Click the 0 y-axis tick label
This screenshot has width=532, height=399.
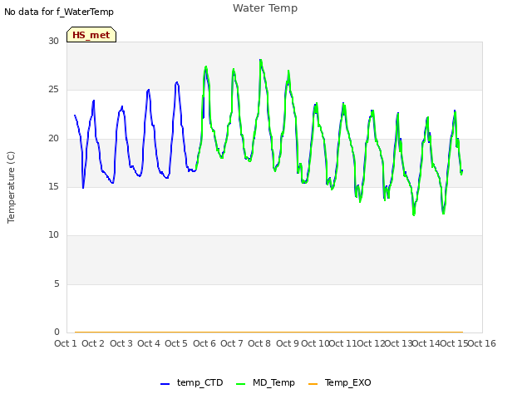click(x=57, y=332)
